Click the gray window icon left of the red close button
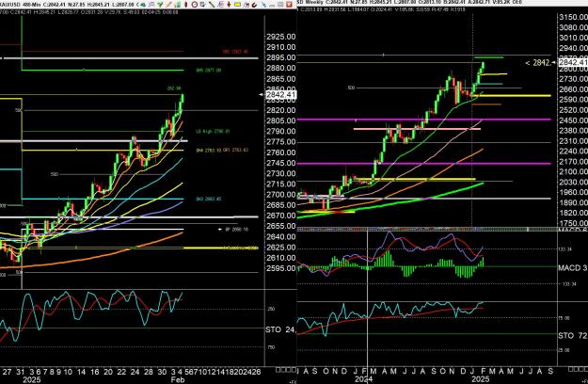The width and height of the screenshot is (588, 384). pos(280,5)
